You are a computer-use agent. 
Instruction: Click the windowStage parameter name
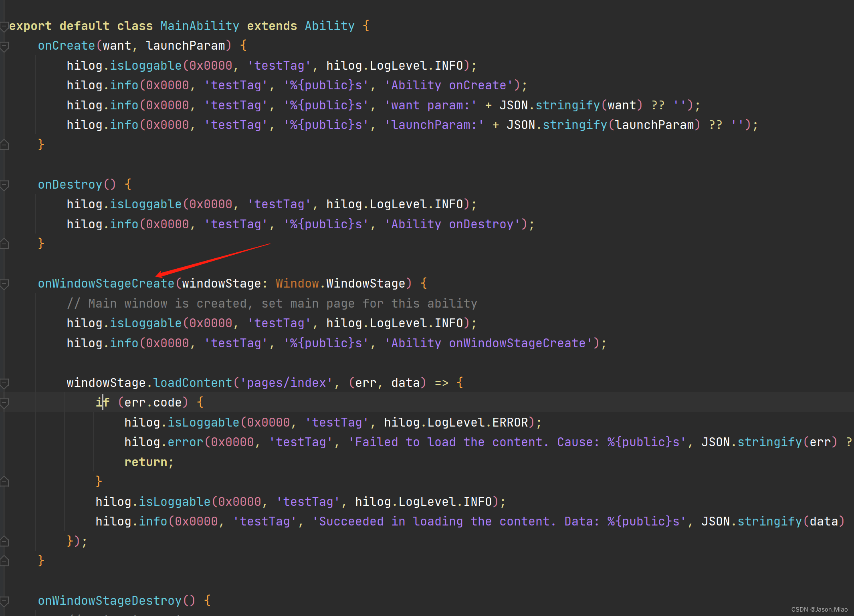(x=221, y=284)
